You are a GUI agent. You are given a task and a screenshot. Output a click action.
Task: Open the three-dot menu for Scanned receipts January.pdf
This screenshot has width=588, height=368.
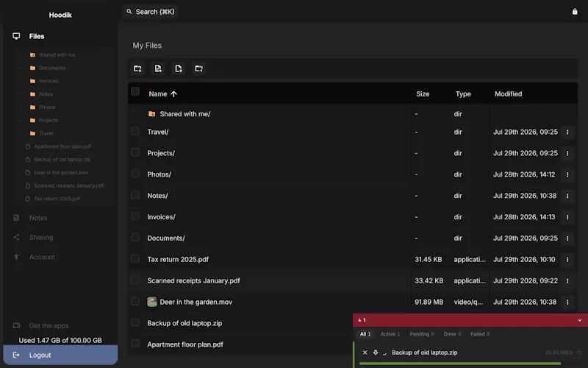(x=567, y=281)
